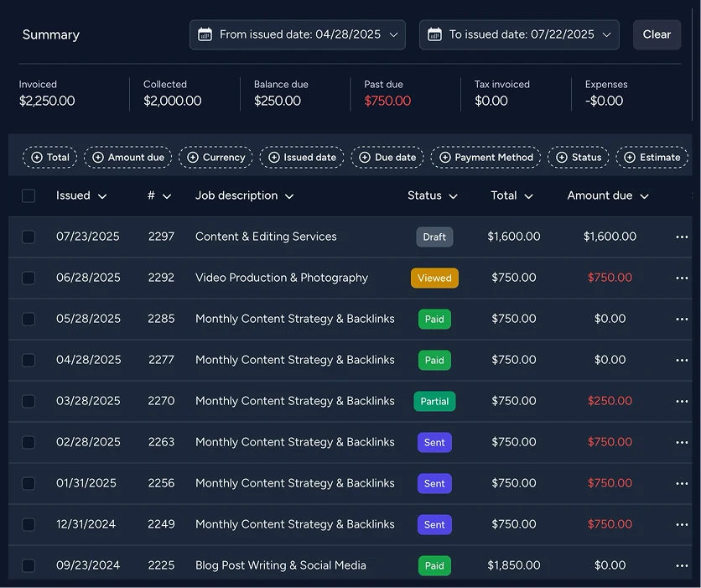Add the Total filter chip
The width and height of the screenshot is (701, 588).
[x=50, y=158]
